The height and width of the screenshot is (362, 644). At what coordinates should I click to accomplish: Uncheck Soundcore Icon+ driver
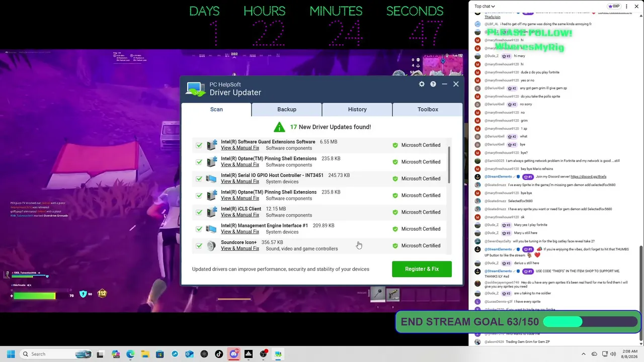[199, 246]
